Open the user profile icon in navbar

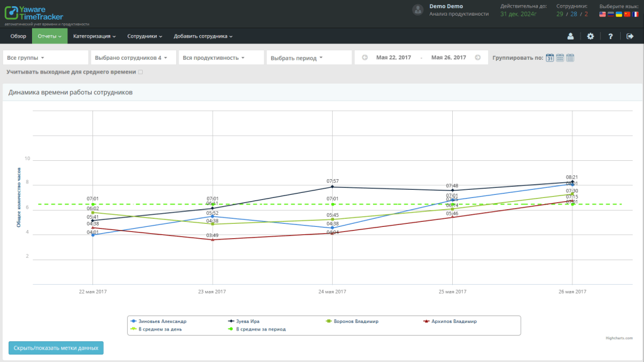pyautogui.click(x=570, y=36)
